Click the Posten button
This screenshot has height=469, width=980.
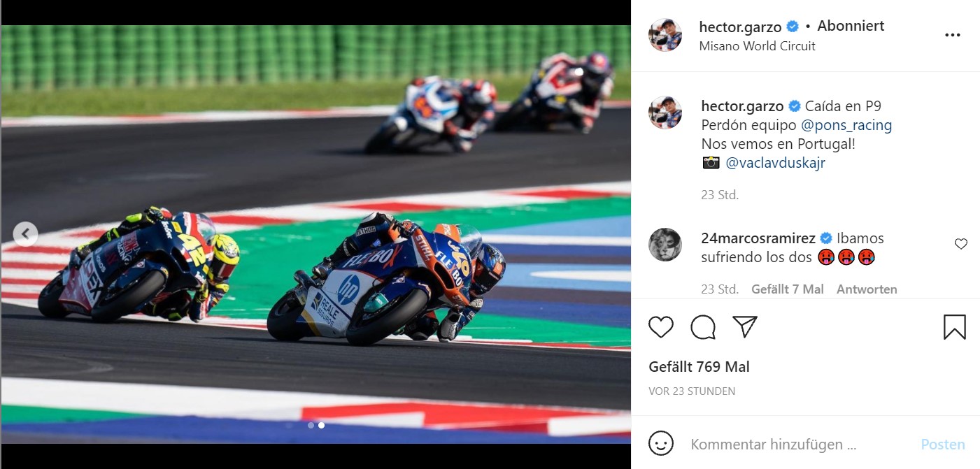click(x=942, y=445)
